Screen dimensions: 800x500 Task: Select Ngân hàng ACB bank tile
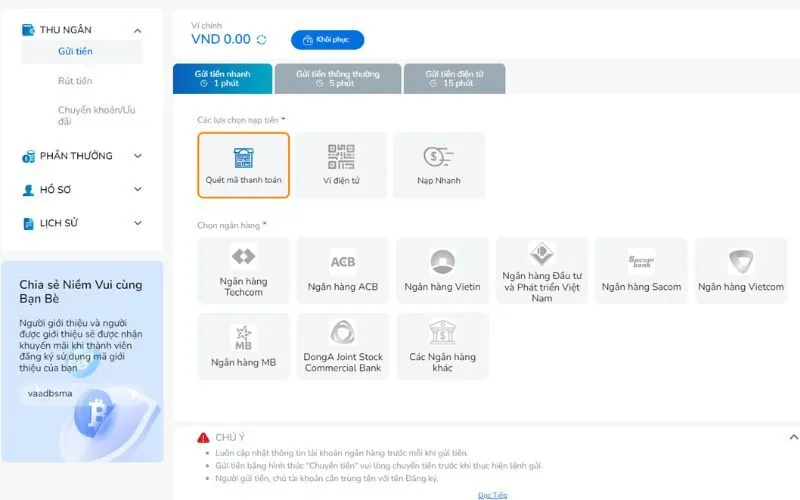click(x=343, y=270)
